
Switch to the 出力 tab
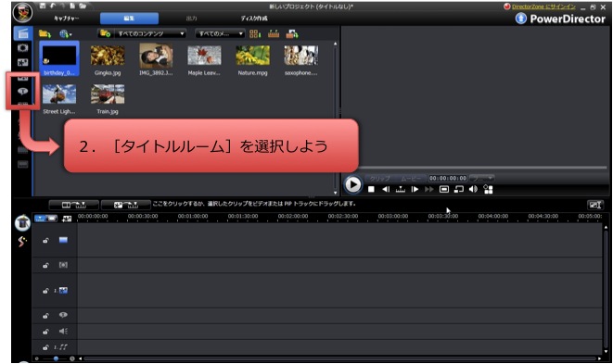point(191,19)
